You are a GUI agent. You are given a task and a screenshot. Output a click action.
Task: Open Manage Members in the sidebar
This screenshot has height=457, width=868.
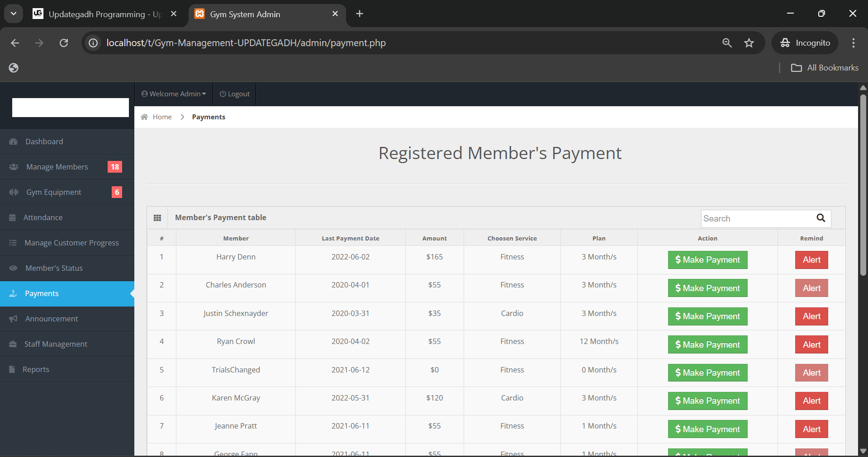(x=67, y=167)
